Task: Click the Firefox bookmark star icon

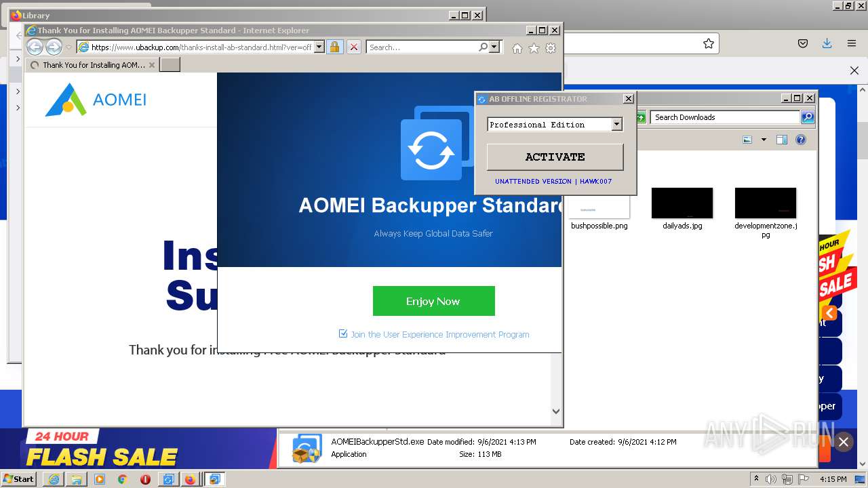Action: pyautogui.click(x=709, y=43)
